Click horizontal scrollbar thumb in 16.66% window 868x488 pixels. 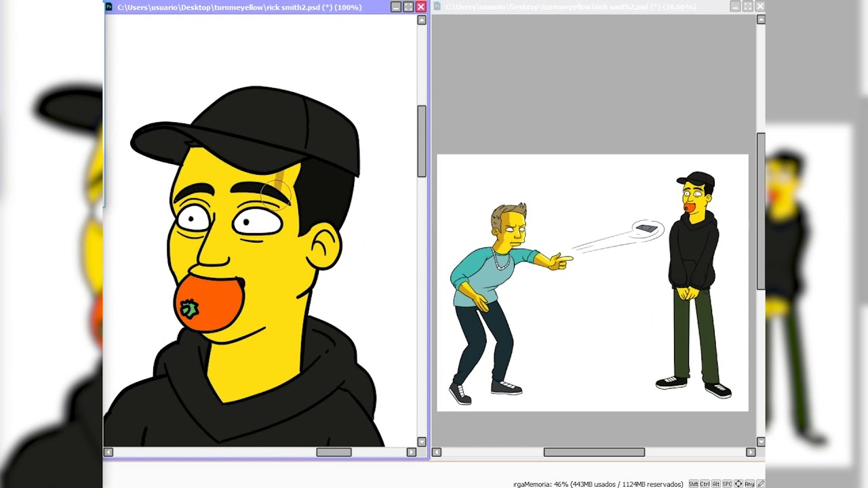pyautogui.click(x=594, y=452)
